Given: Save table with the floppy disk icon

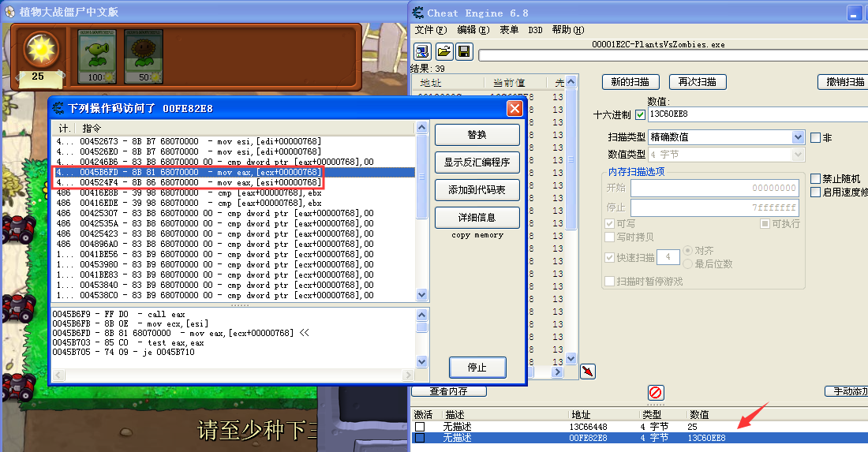Looking at the screenshot, I should [x=465, y=51].
